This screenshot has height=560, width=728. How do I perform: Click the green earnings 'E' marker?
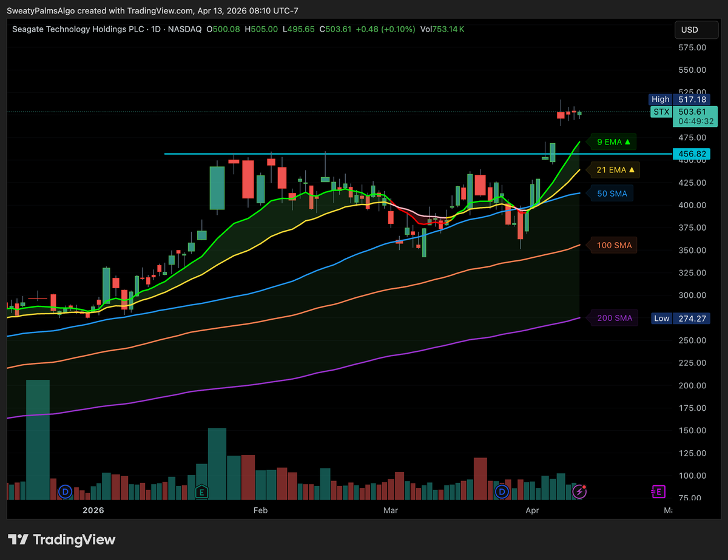pos(201,491)
